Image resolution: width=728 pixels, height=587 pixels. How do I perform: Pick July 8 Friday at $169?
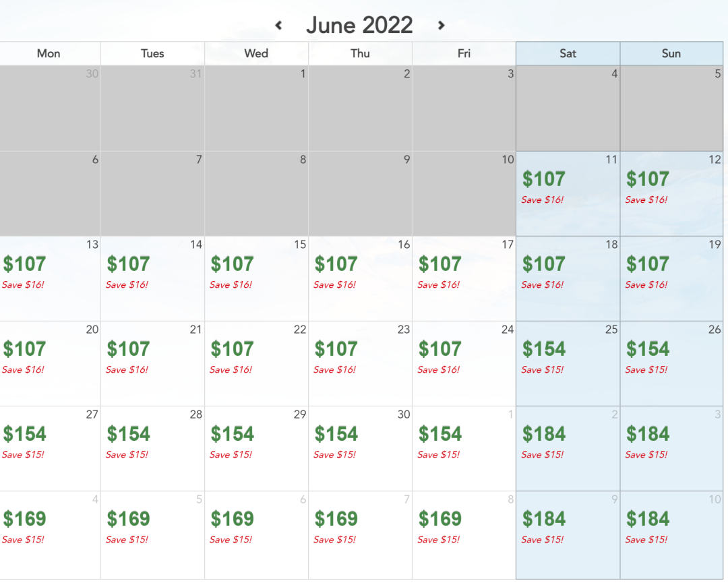464,534
